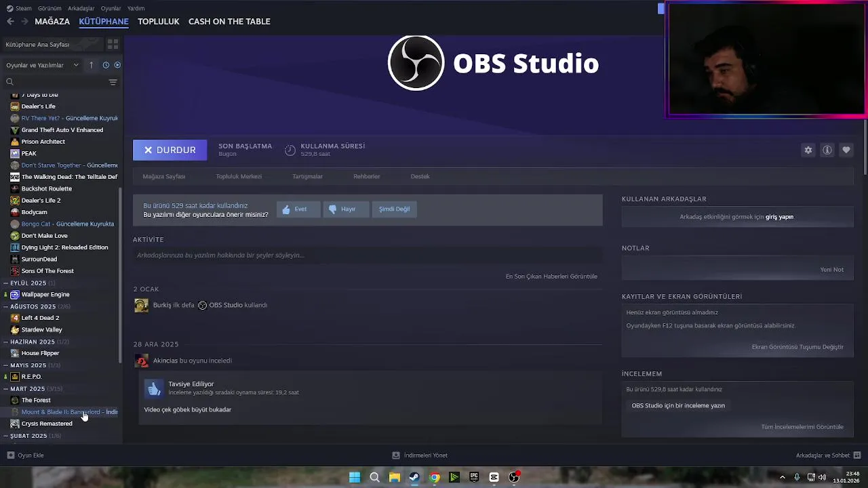Screen dimensions: 868x488
Task: Open the Arkadaşlar menu
Action: 81,8
